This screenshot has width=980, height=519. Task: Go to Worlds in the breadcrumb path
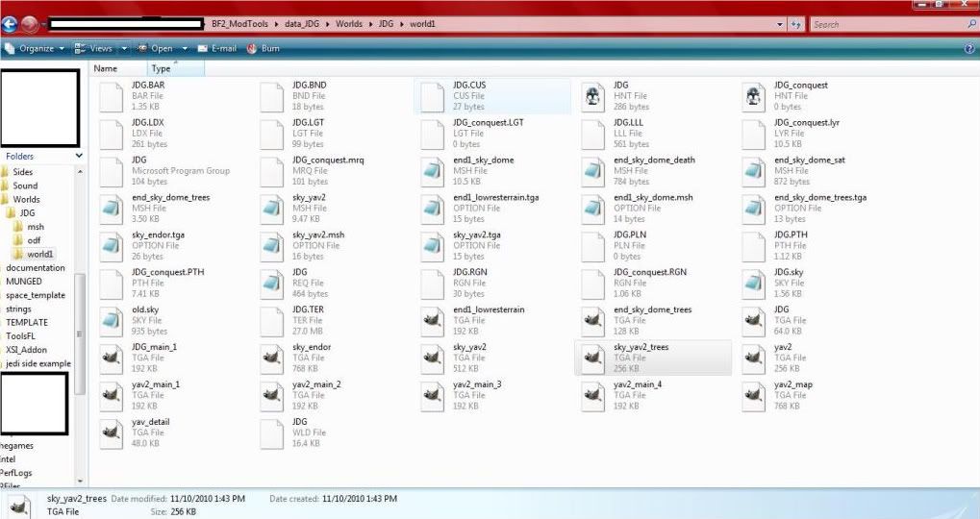pyautogui.click(x=349, y=24)
